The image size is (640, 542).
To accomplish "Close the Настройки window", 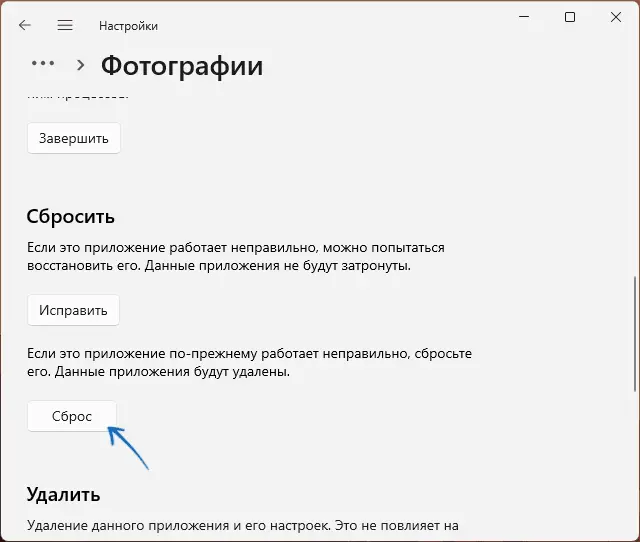I will point(616,17).
